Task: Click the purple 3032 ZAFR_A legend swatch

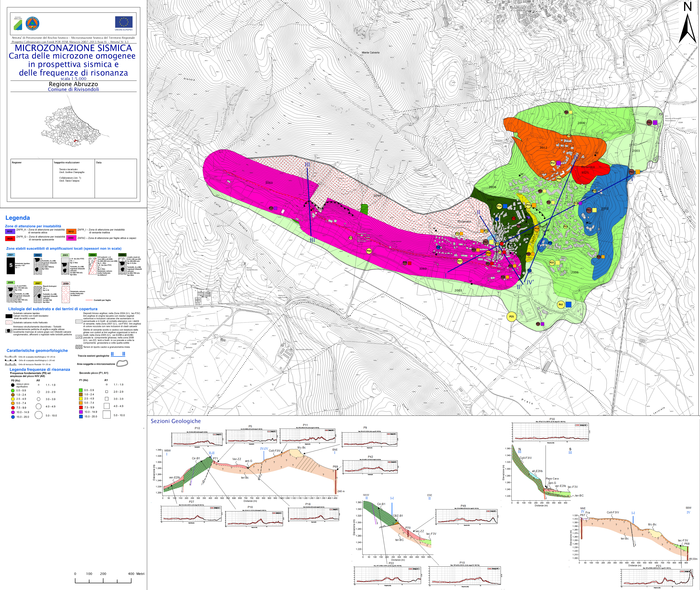Action: pos(10,232)
